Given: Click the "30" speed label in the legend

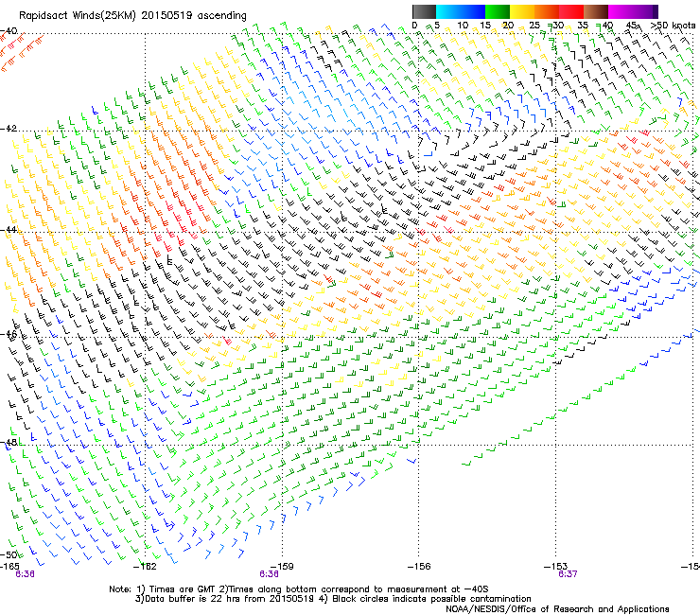Looking at the screenshot, I should pyautogui.click(x=558, y=26).
